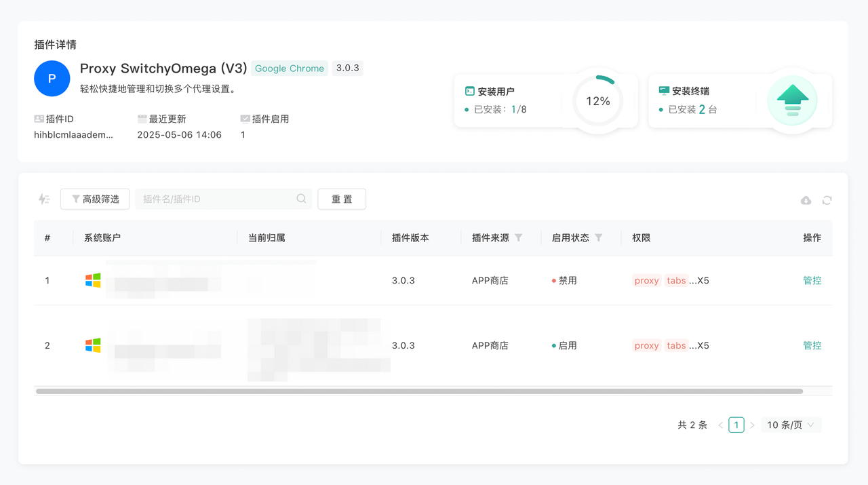
Task: Select page 1 in pagination
Action: coord(736,425)
